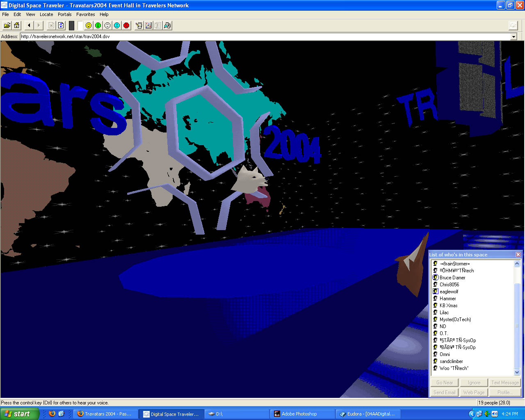Click the dotted map toolbar icon
The width and height of the screenshot is (525, 420).
(x=148, y=25)
